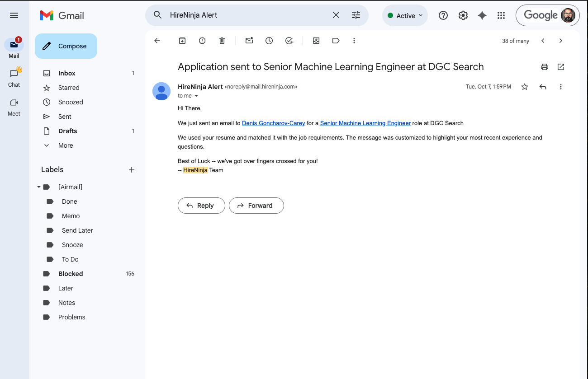
Task: Go to the Drafts folder
Action: click(x=68, y=131)
